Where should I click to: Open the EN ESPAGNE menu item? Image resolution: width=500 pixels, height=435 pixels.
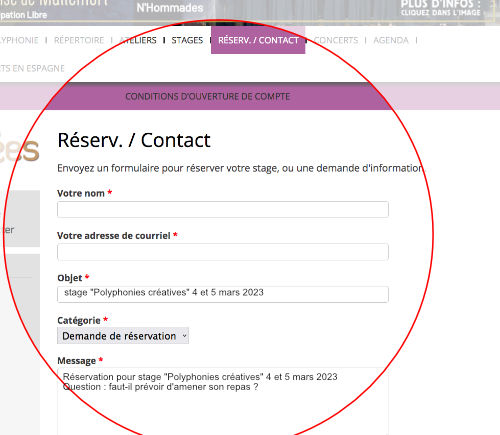[32, 68]
